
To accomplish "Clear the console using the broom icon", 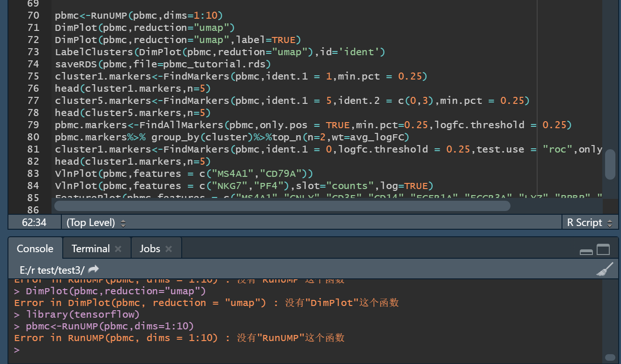I will click(604, 270).
